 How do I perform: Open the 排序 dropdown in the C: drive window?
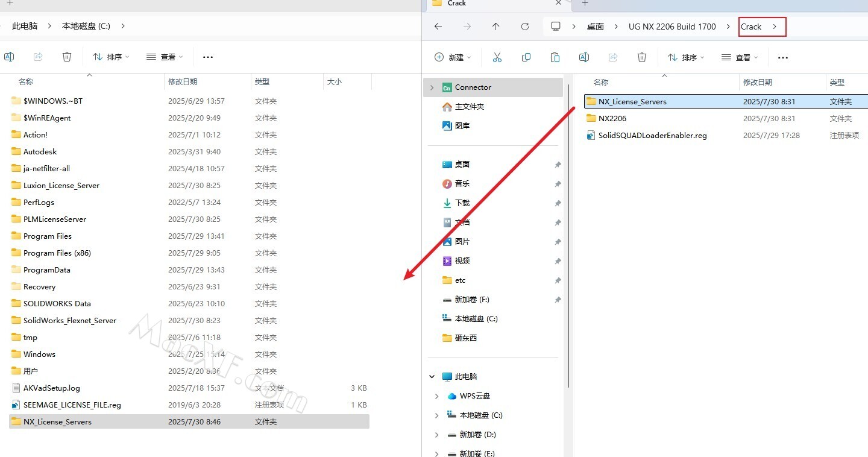[x=111, y=57]
